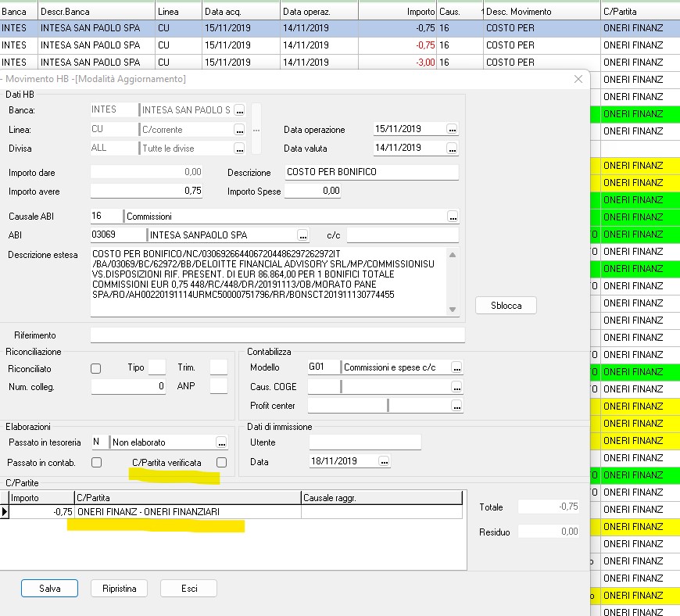Image resolution: width=680 pixels, height=616 pixels.
Task: Click the Salva button
Action: (x=50, y=589)
